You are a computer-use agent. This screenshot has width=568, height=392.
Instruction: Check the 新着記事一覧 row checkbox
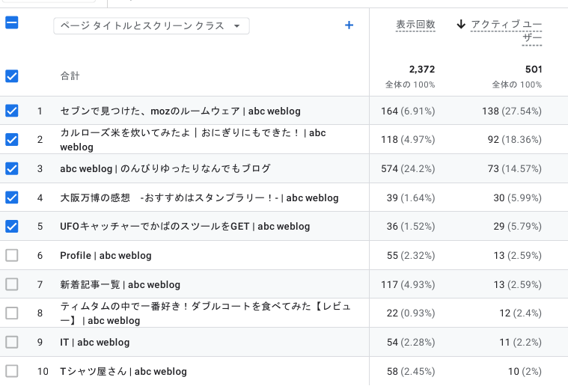(12, 284)
